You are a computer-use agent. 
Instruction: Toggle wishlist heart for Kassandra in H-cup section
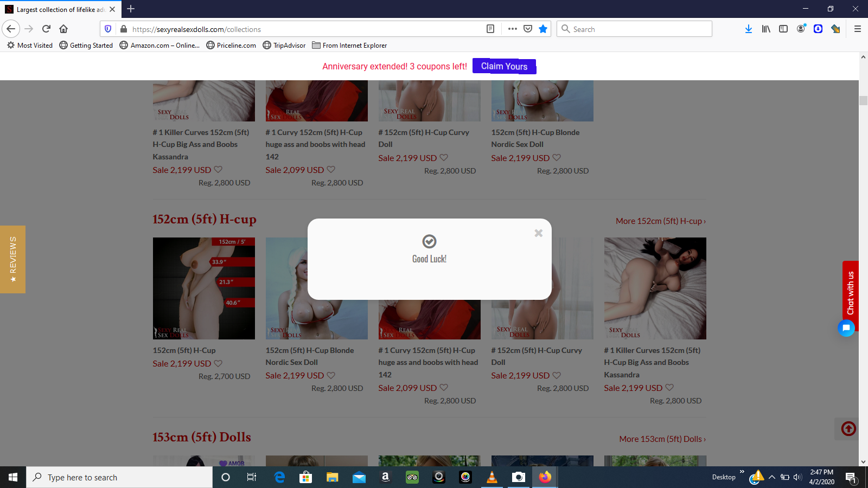[669, 387]
